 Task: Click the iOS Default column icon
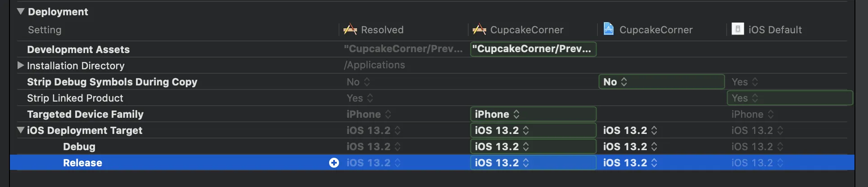coord(737,29)
